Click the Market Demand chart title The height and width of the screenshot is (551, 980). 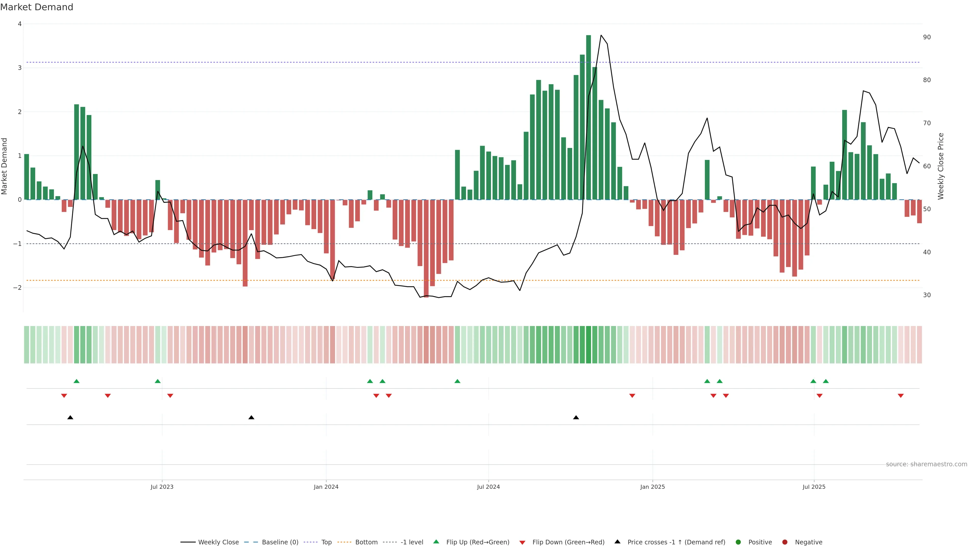pos(36,7)
